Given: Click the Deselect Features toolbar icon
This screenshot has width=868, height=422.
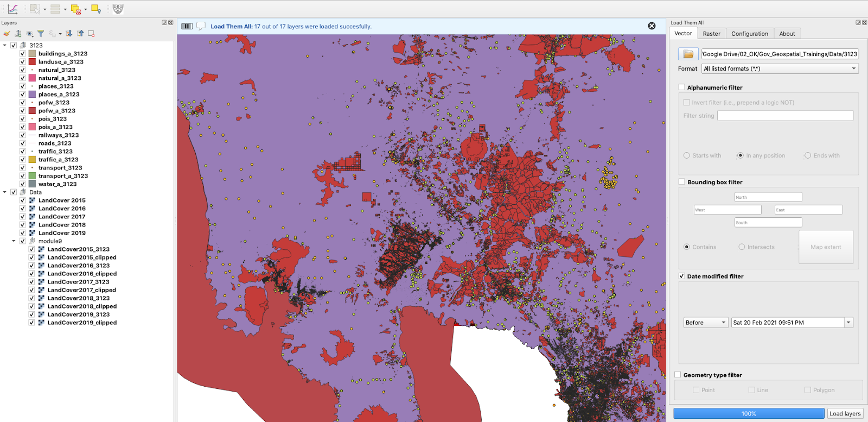Looking at the screenshot, I should pos(76,9).
